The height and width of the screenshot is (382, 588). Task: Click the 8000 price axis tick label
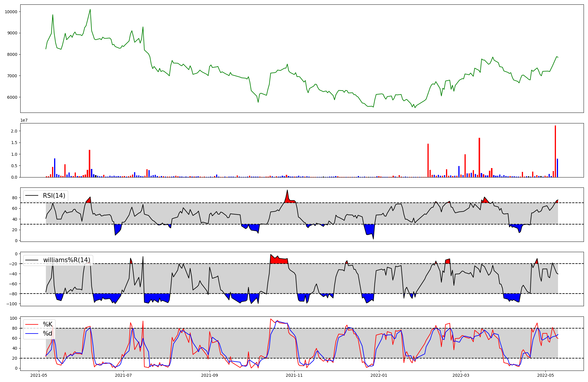point(12,54)
